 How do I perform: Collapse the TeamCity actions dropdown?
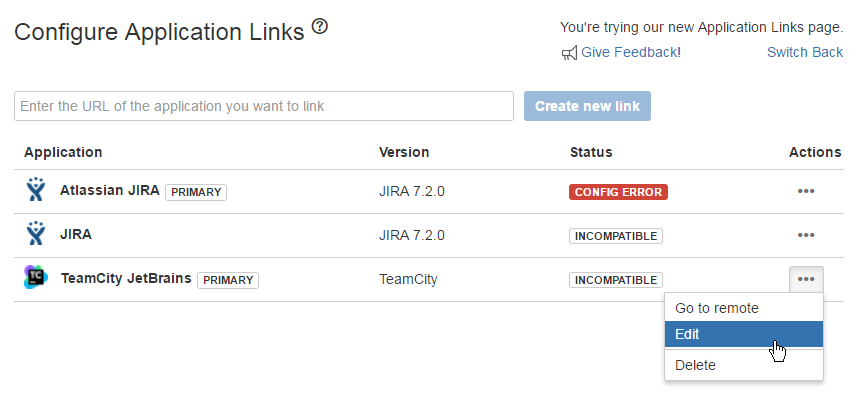pos(806,279)
